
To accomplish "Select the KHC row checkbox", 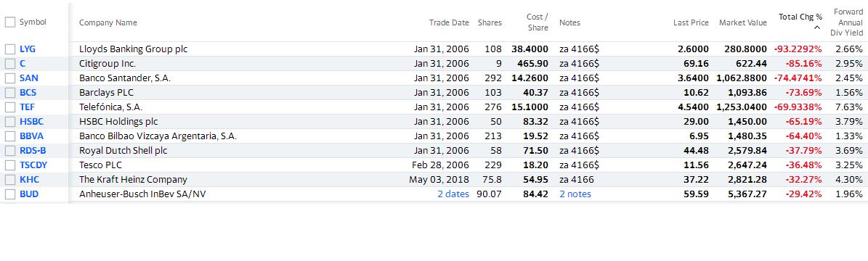I will pos(10,180).
